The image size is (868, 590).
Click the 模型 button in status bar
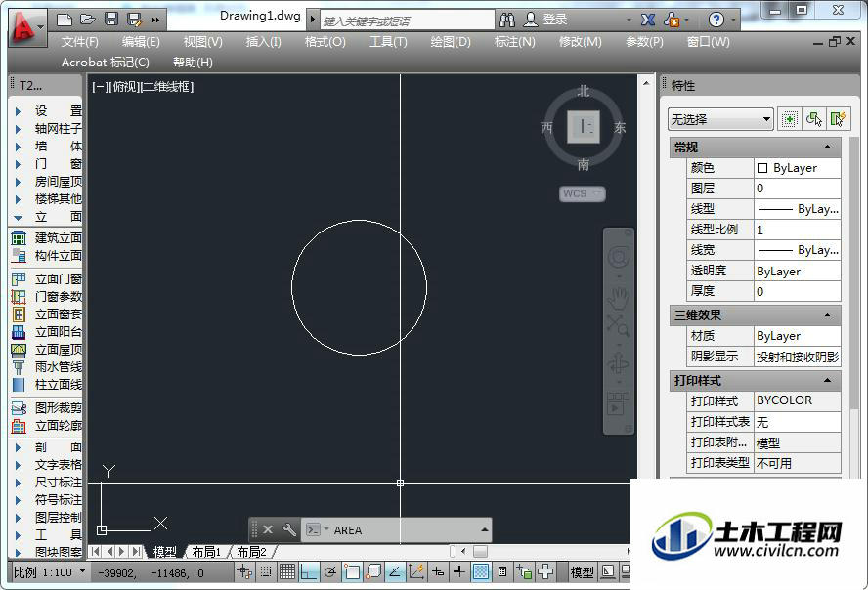[582, 572]
